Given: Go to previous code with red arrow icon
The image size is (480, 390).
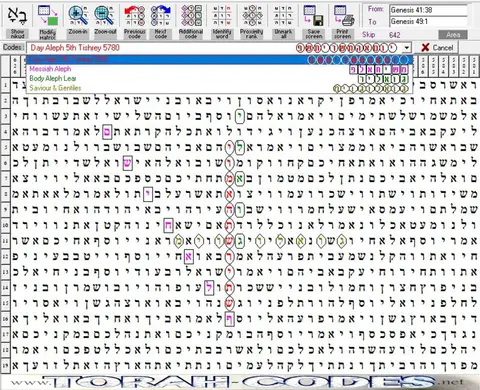Looking at the screenshot, I should 134,16.
